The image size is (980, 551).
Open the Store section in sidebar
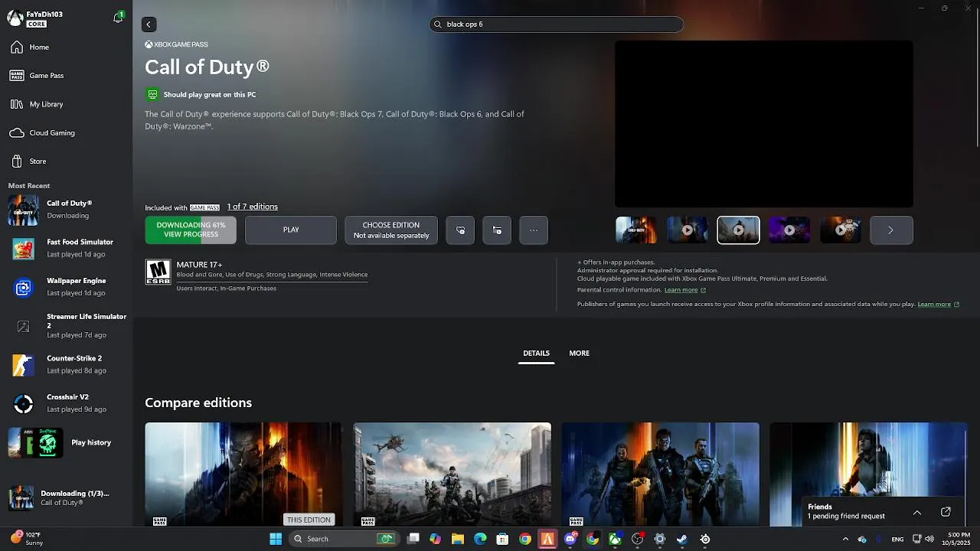pyautogui.click(x=66, y=161)
